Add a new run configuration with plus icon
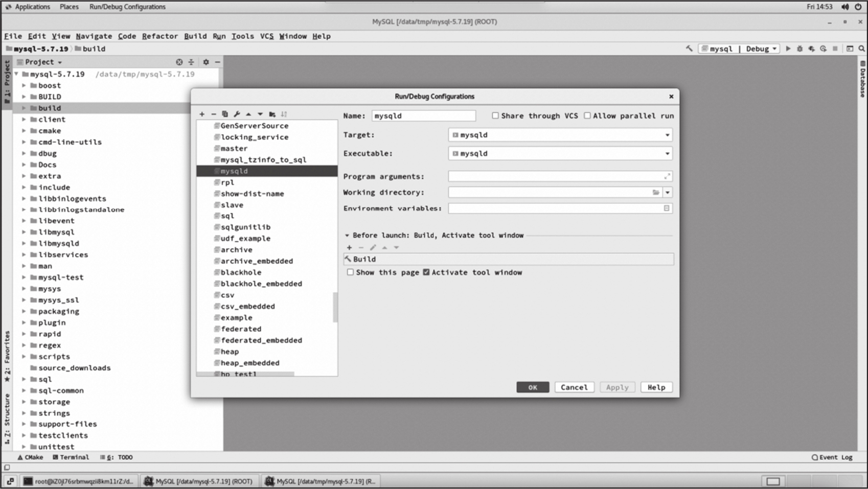The width and height of the screenshot is (868, 489). click(x=202, y=114)
